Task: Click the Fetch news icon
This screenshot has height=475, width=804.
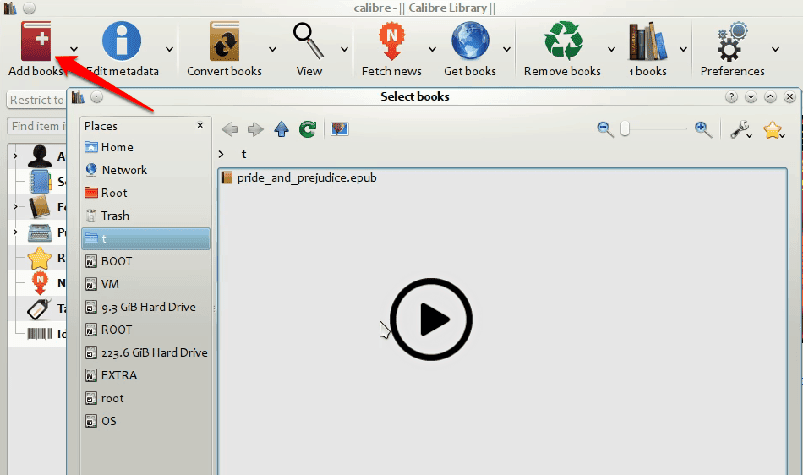Action: [392, 41]
